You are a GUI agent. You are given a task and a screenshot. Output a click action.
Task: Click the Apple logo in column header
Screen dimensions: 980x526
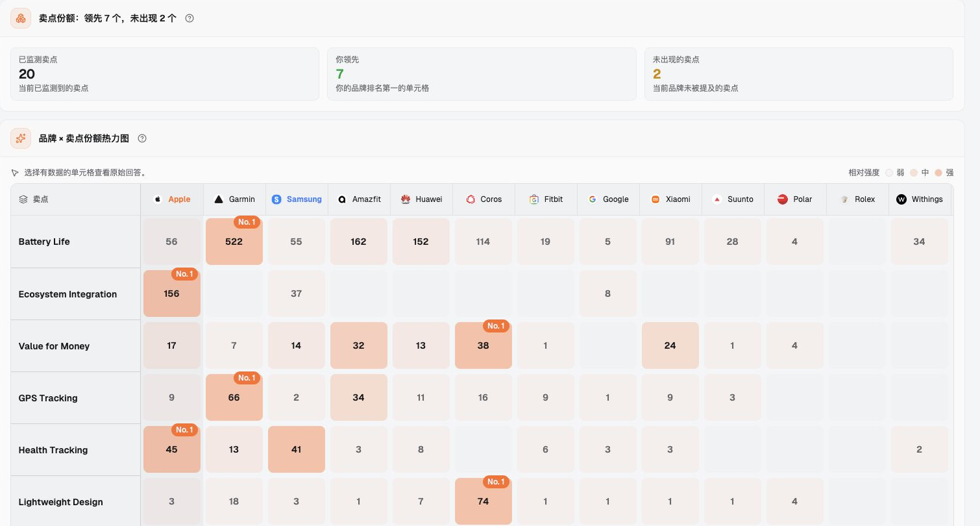tap(157, 199)
